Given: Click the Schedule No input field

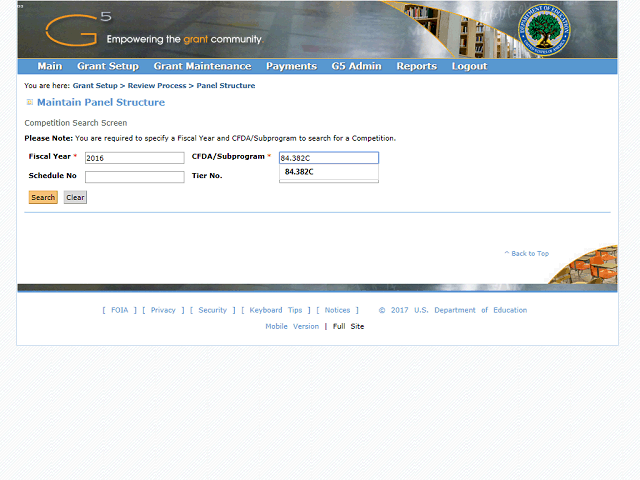Looking at the screenshot, I should 135,177.
